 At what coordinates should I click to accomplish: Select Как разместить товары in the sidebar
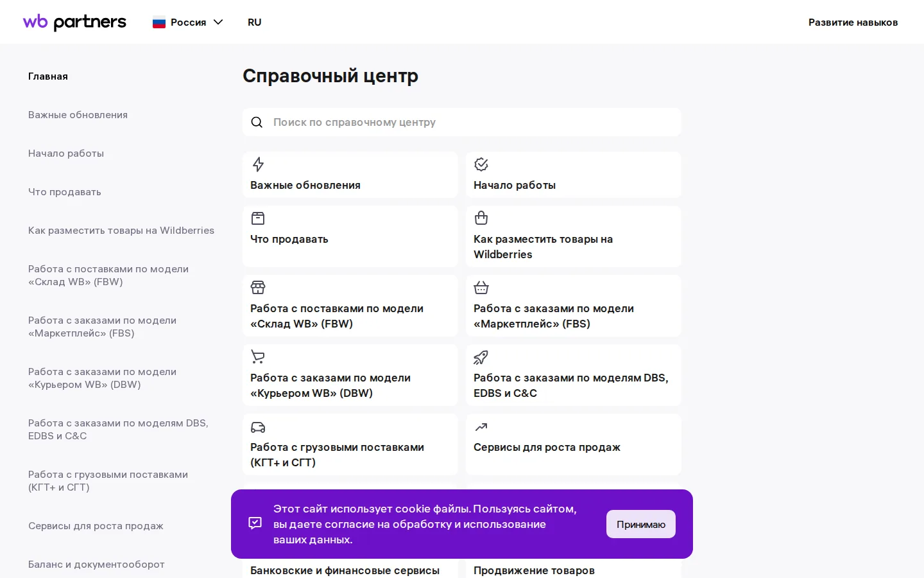point(121,231)
